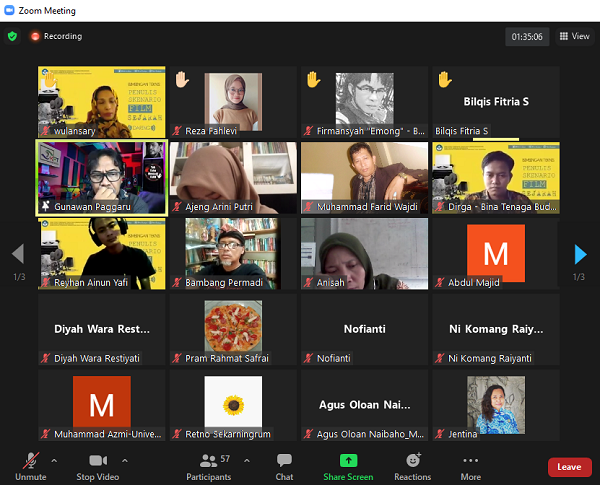Click muted mic icon beside Nofianti name

[x=308, y=358]
